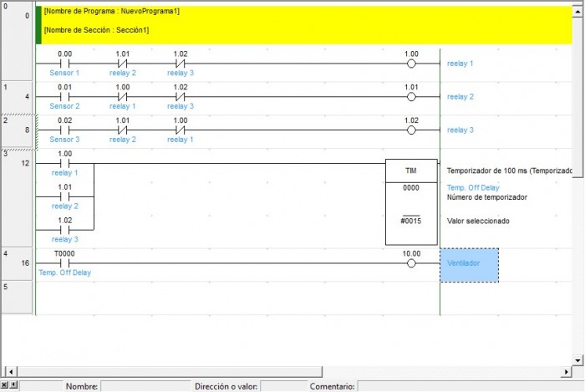Click the TIM timer instruction block header

(411, 171)
